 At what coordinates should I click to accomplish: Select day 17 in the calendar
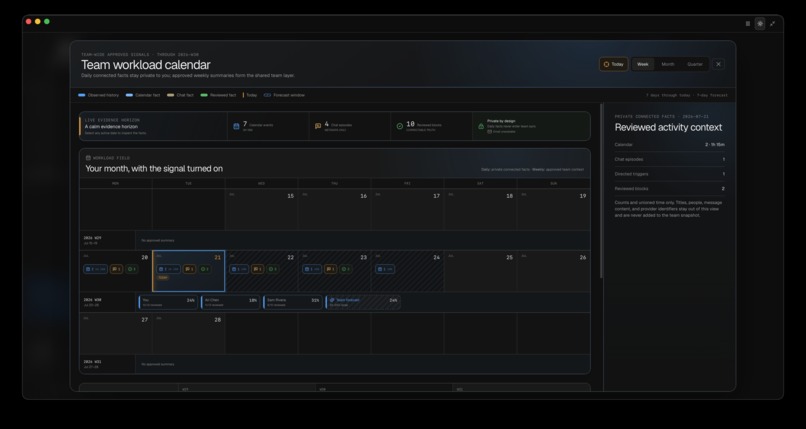pos(407,209)
